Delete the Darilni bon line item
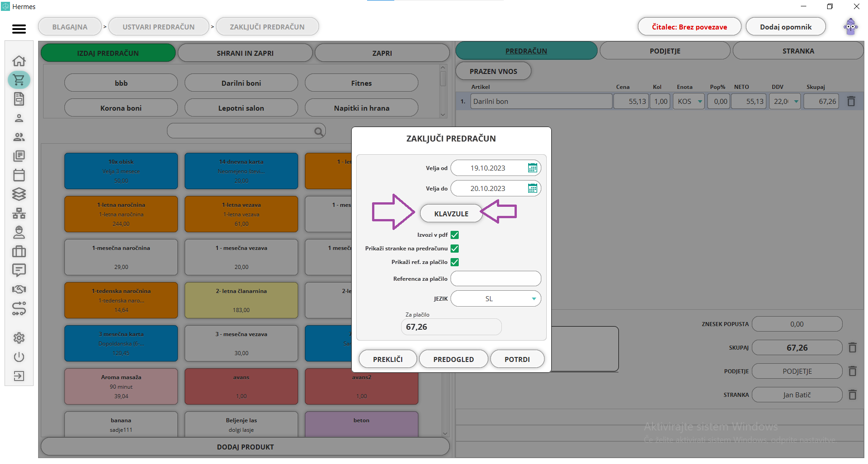868x464 pixels. pos(851,101)
